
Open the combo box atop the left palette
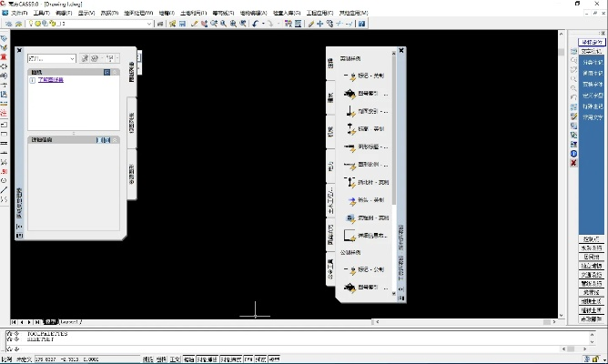tap(51, 58)
